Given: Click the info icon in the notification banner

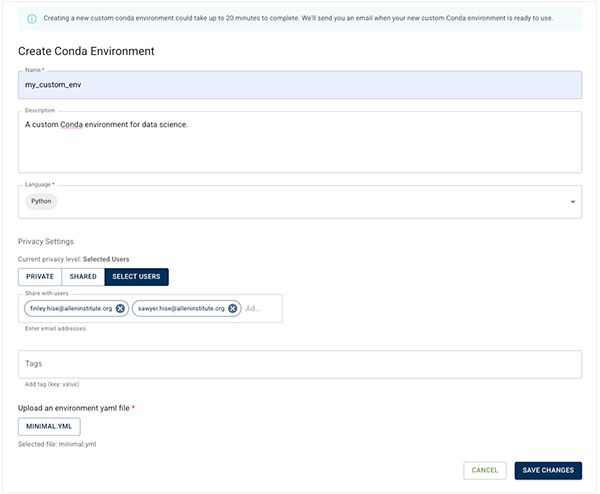Looking at the screenshot, I should (x=32, y=18).
